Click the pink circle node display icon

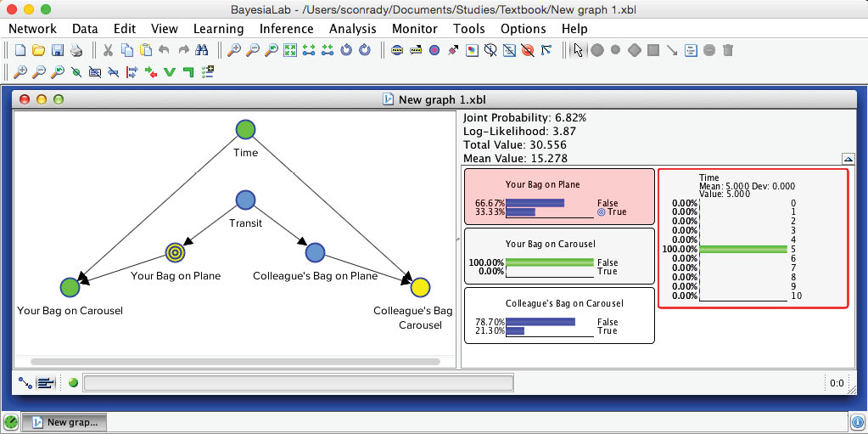click(x=434, y=50)
